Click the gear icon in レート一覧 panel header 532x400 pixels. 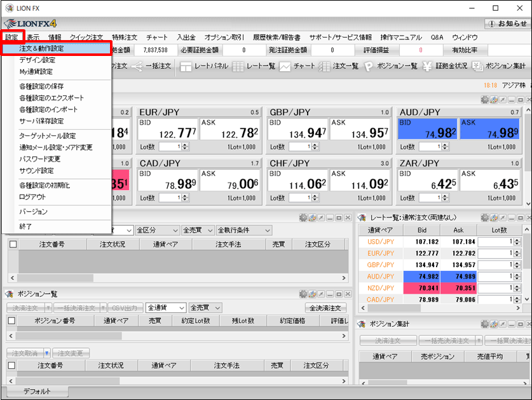coord(485,217)
